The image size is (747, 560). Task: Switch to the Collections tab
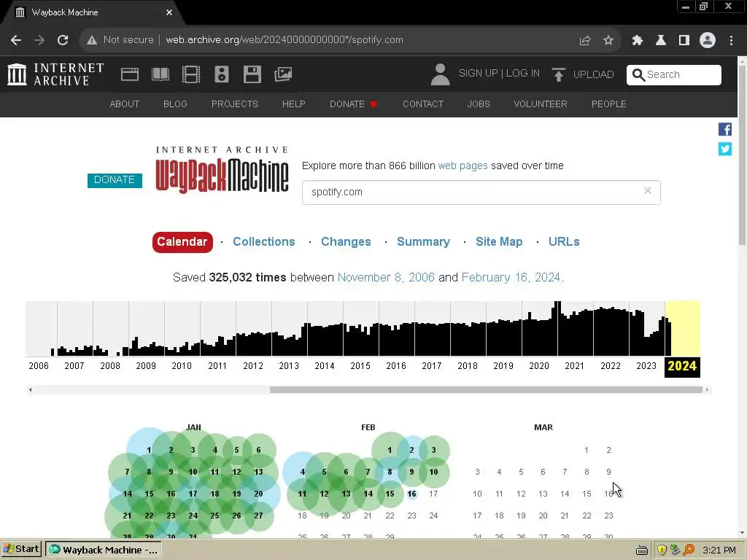[264, 242]
